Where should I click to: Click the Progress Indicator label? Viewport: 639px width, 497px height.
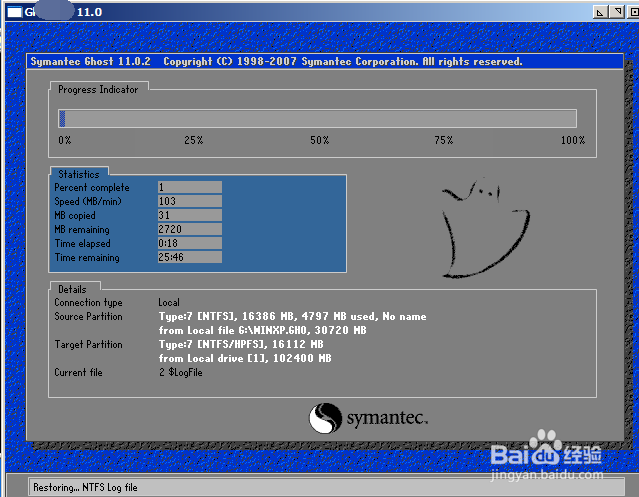coord(98,89)
